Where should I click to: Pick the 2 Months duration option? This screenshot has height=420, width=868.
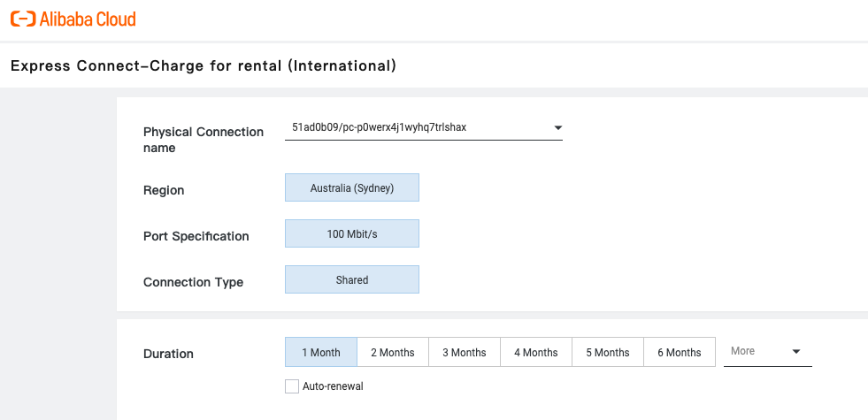(x=392, y=352)
